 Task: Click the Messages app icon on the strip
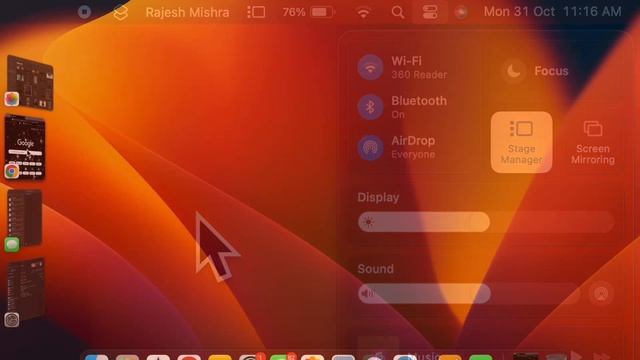point(12,244)
